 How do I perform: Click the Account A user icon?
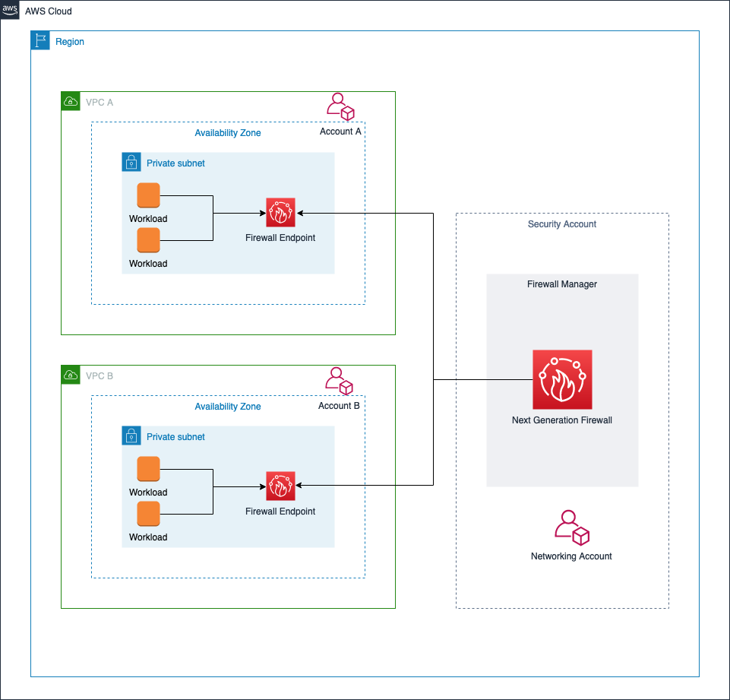[x=340, y=106]
